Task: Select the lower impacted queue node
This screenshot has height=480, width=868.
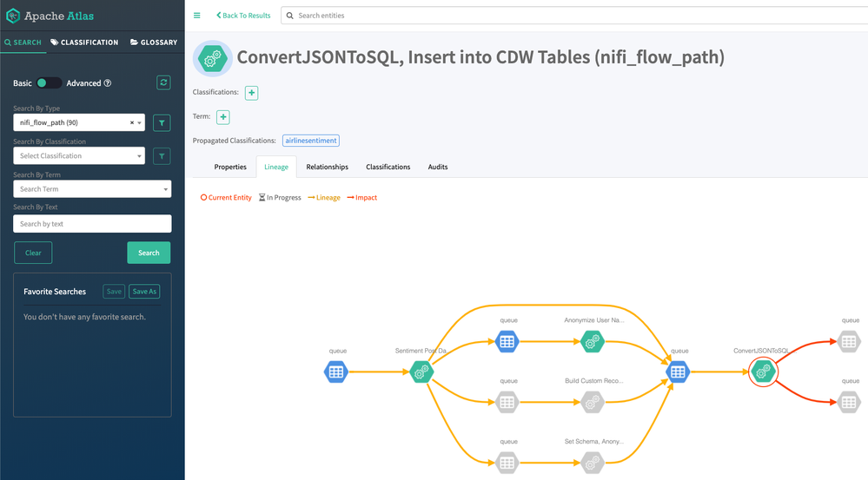Action: coord(849,403)
